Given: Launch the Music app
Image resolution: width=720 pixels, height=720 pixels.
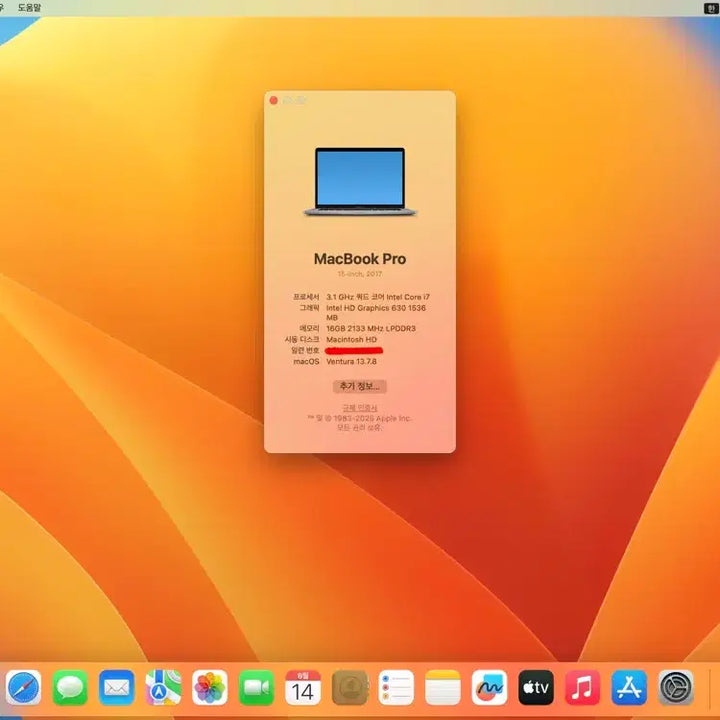Looking at the screenshot, I should tap(583, 687).
